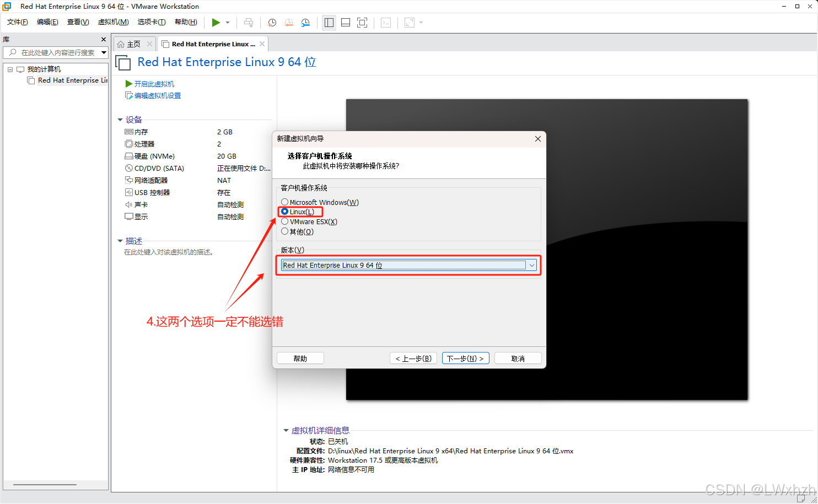Click the 内存 memory device icon
The height and width of the screenshot is (504, 818).
tap(129, 132)
